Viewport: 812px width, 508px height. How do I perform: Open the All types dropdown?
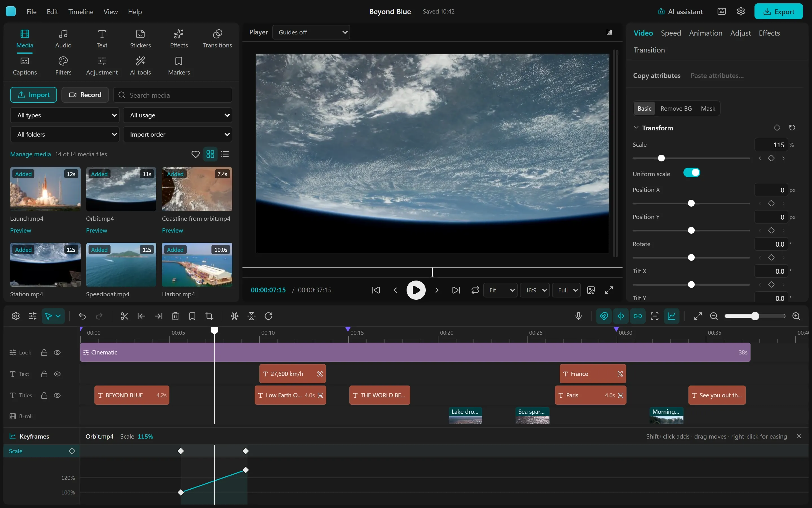65,115
